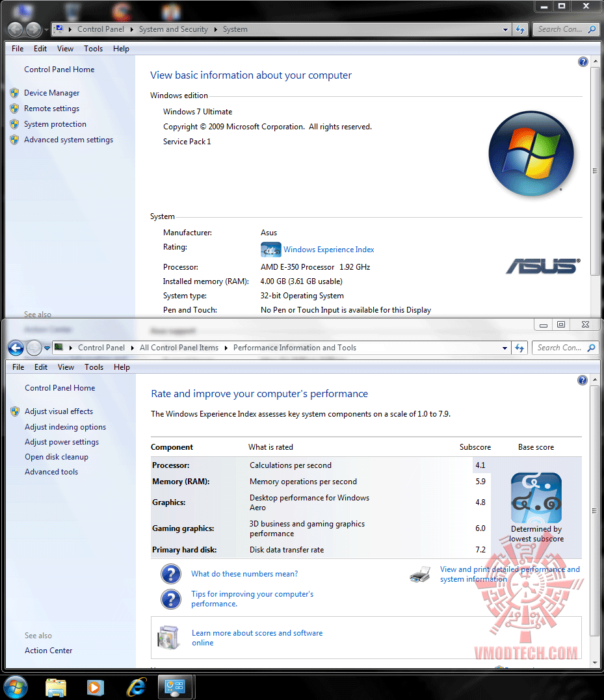
Task: Click search magnifier in Performance Information window
Action: point(592,348)
